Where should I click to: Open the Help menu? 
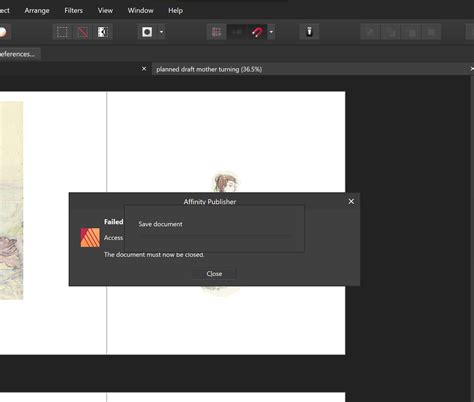pos(175,11)
